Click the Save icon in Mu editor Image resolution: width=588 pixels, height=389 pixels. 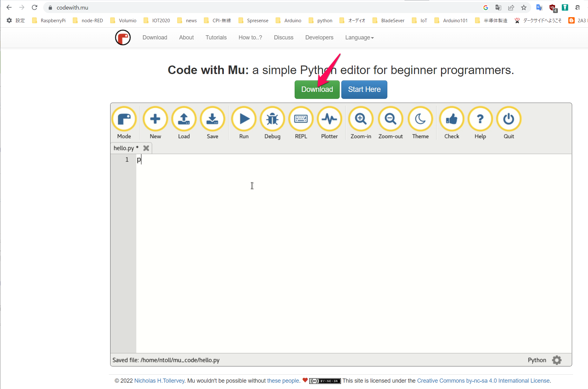point(212,119)
